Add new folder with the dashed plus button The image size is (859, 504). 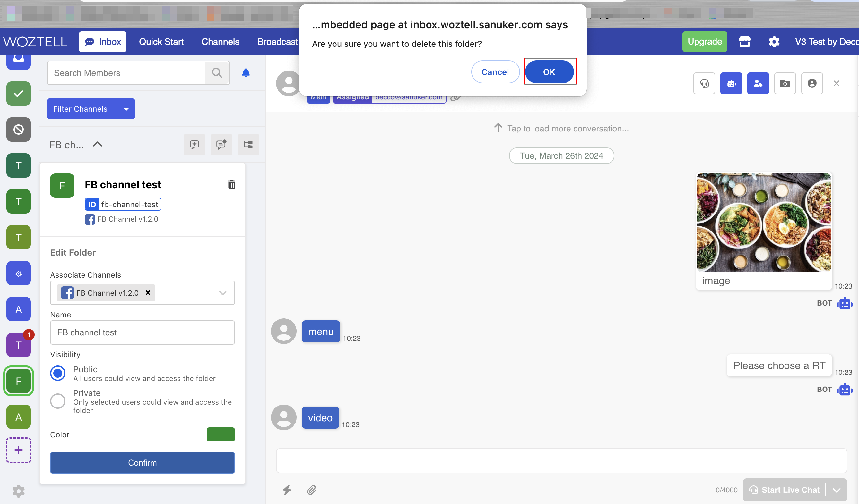click(x=19, y=450)
